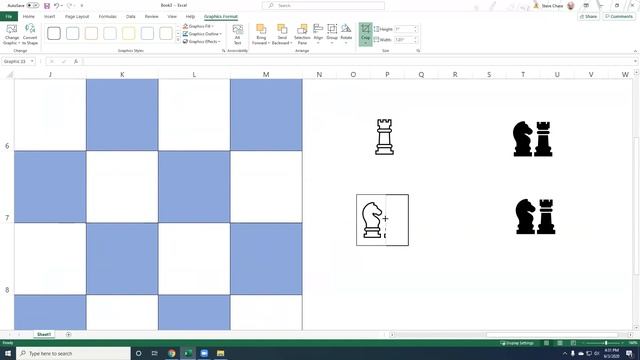Click the white knight graphic being cropped
Viewport: 640px width, 360px height.
[x=372, y=220]
